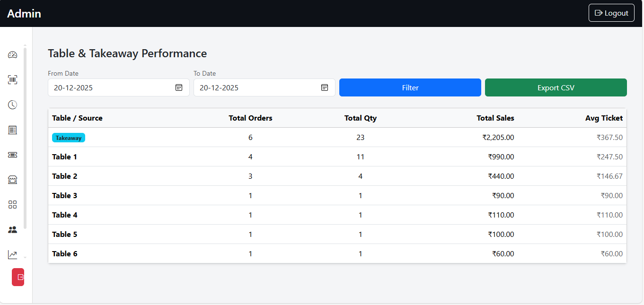Click the Logout button in the header

611,13
